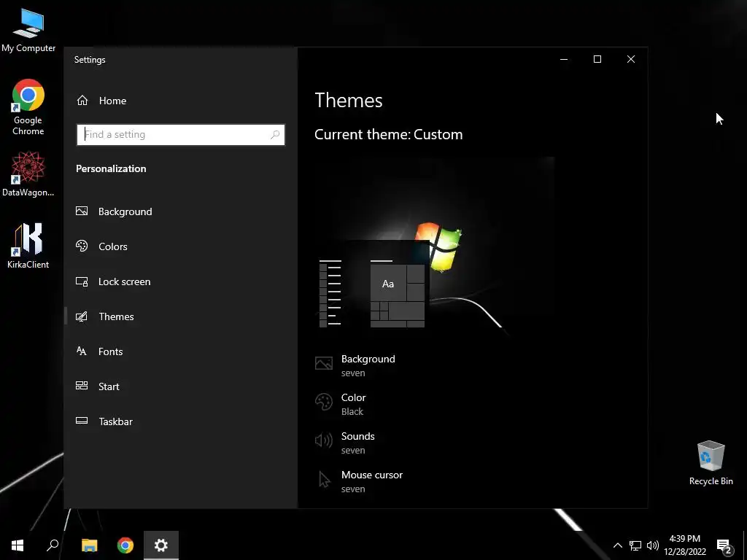Open the clock showing 4:39 PM
747x560 pixels.
(x=685, y=545)
